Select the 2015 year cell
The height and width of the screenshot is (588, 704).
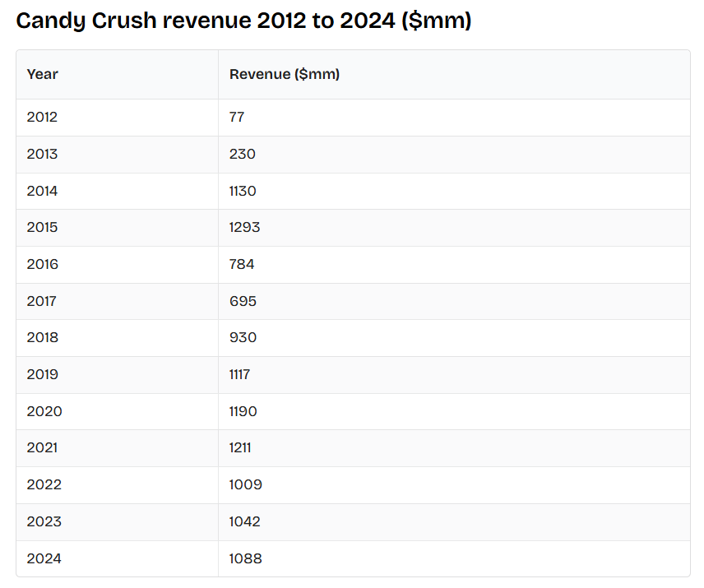click(x=43, y=227)
